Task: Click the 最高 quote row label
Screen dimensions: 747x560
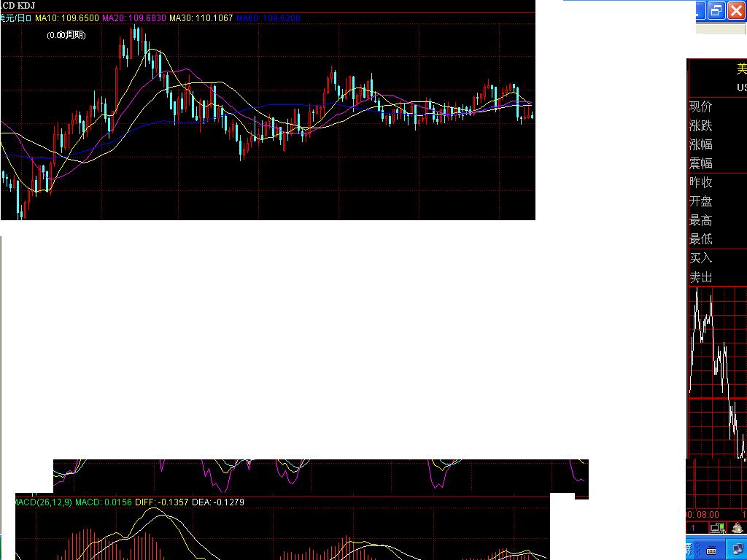Action: click(701, 220)
